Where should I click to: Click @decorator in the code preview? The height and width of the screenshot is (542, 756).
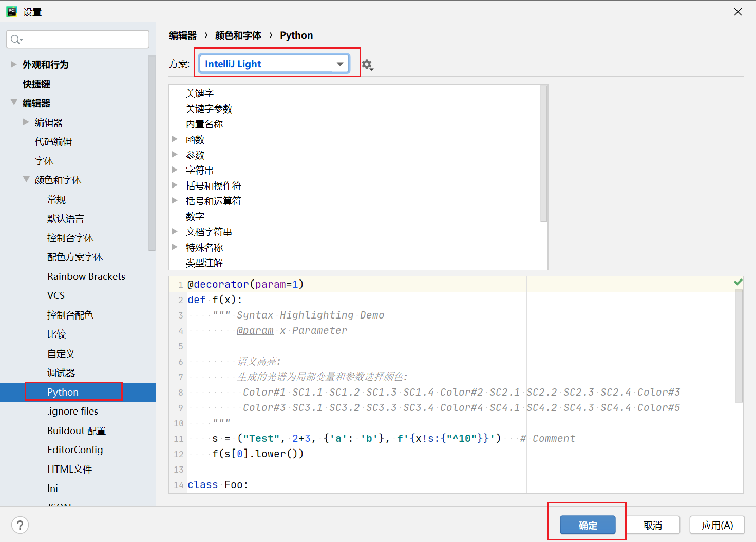tap(218, 284)
